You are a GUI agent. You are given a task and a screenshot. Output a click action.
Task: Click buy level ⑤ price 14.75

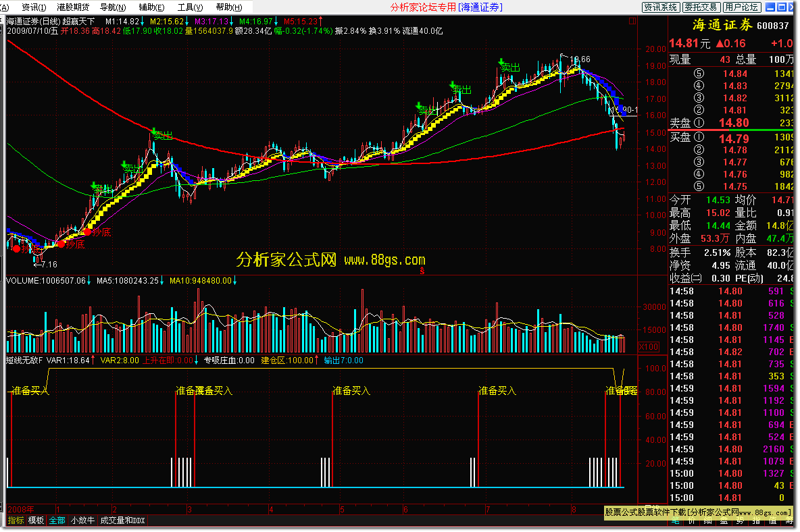(734, 186)
